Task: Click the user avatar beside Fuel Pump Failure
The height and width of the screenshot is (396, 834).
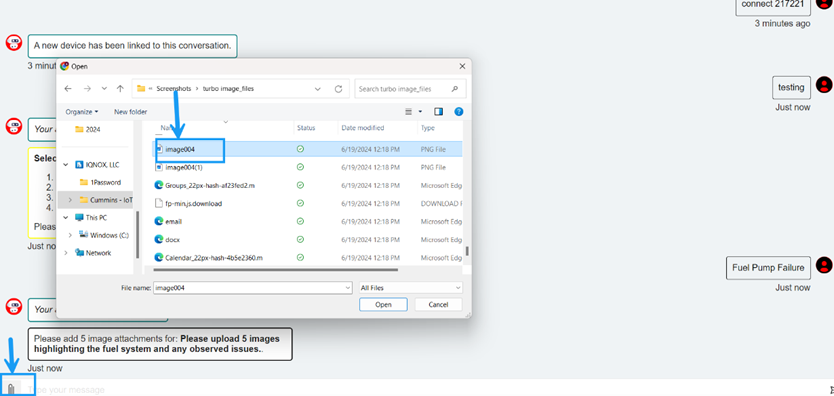Action: coord(824,265)
